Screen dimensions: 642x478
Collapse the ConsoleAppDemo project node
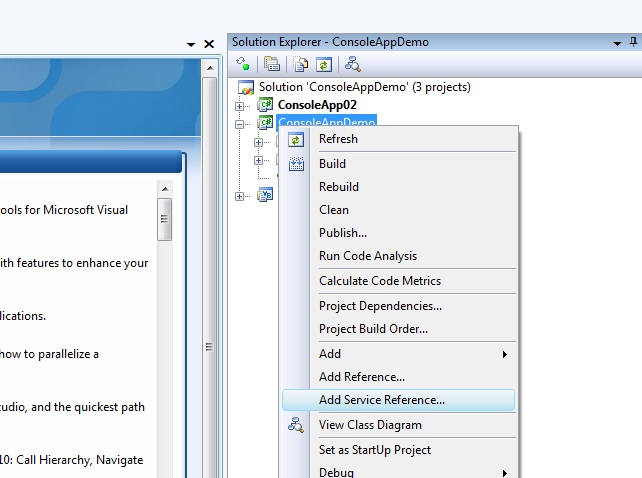click(x=240, y=124)
